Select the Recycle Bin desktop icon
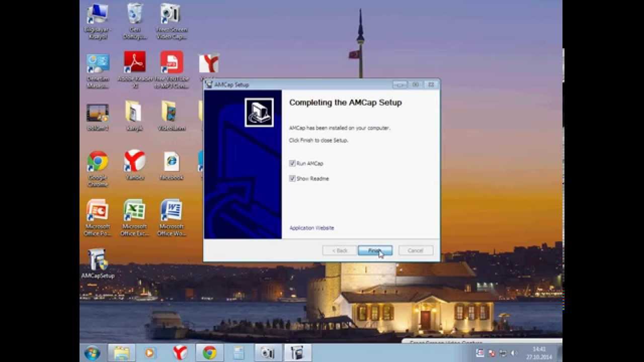This screenshot has width=644, height=362. coord(134,22)
